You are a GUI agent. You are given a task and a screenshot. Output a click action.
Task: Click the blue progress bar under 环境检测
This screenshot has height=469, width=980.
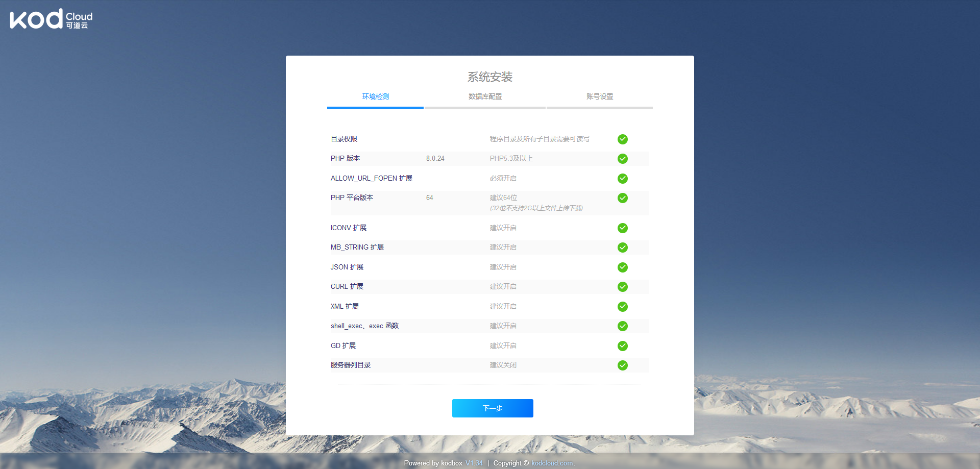tap(375, 108)
